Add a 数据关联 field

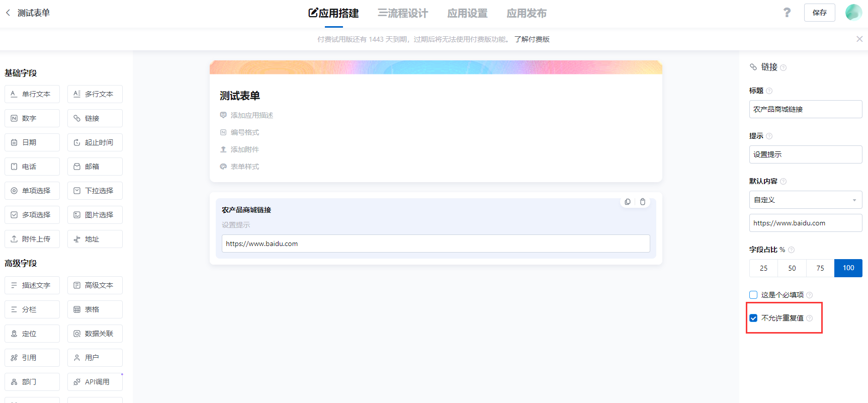pyautogui.click(x=95, y=334)
